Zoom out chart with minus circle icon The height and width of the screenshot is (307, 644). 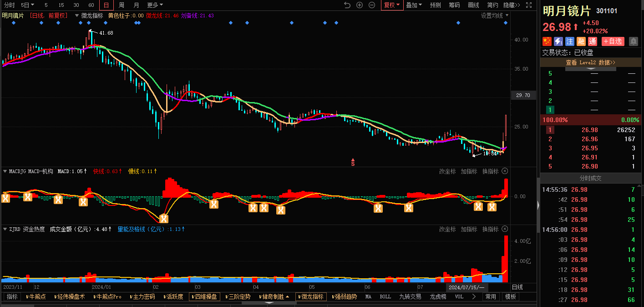click(372, 5)
